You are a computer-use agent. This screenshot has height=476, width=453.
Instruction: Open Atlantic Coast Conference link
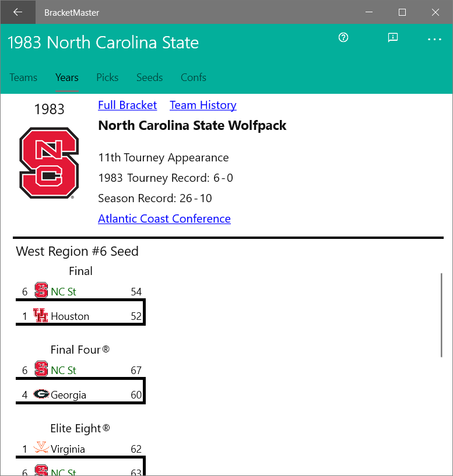click(x=164, y=219)
